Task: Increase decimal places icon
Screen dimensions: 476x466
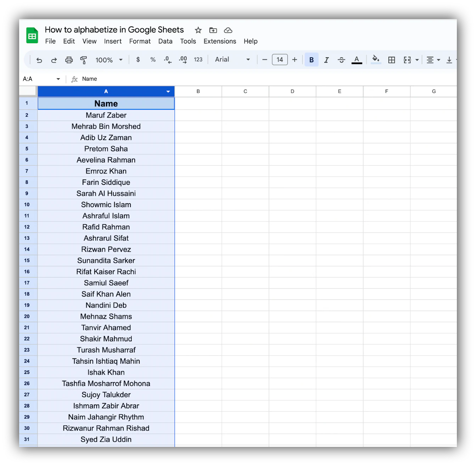Action: (183, 59)
